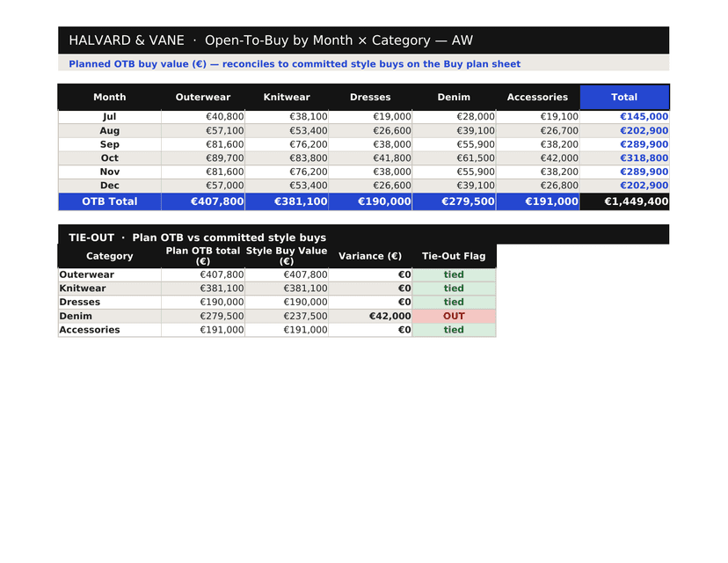This screenshot has height=563, width=728.
Task: Select Accessories row label in tie-out table
Action: click(x=110, y=330)
